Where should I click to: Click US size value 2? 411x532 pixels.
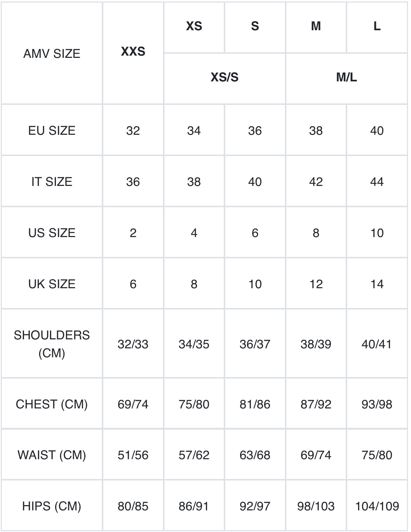tap(133, 233)
